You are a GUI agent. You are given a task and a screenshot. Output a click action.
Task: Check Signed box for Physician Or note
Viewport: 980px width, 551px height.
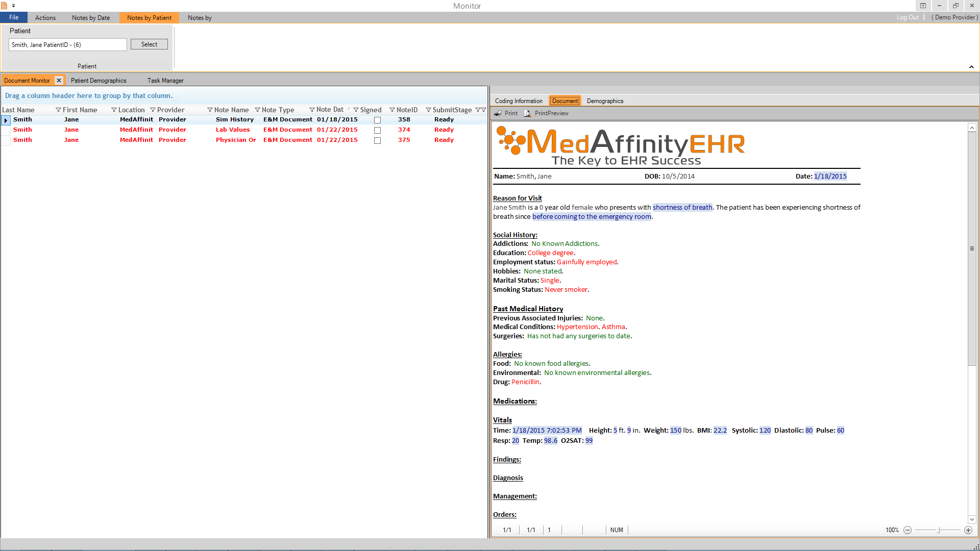point(377,140)
